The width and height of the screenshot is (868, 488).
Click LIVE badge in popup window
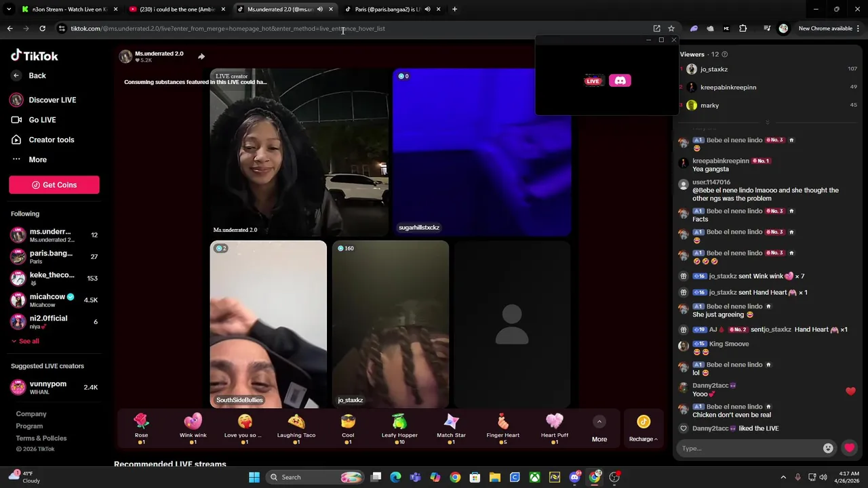(x=593, y=81)
